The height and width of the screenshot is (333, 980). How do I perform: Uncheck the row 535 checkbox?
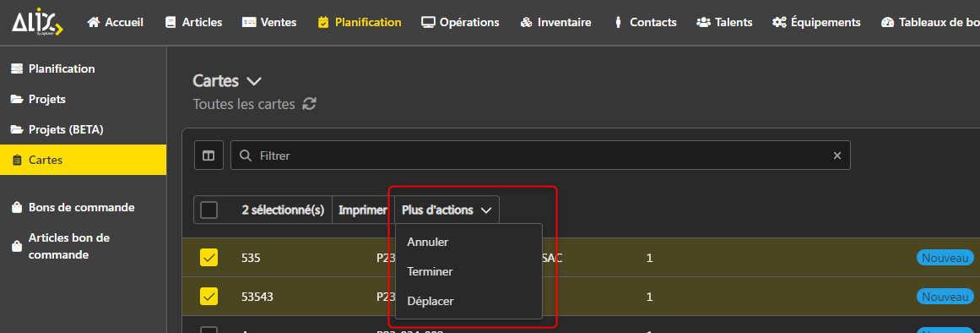pyautogui.click(x=208, y=257)
